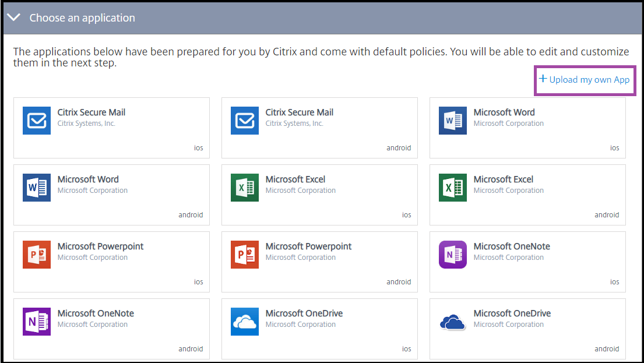Select the Microsoft OneNote Android icon
The width and height of the screenshot is (644, 363).
click(x=37, y=322)
